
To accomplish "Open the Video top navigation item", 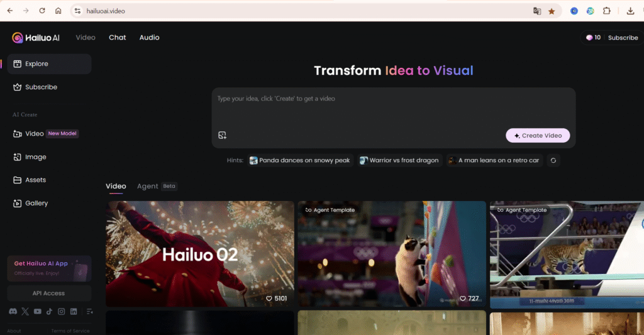I will point(86,37).
